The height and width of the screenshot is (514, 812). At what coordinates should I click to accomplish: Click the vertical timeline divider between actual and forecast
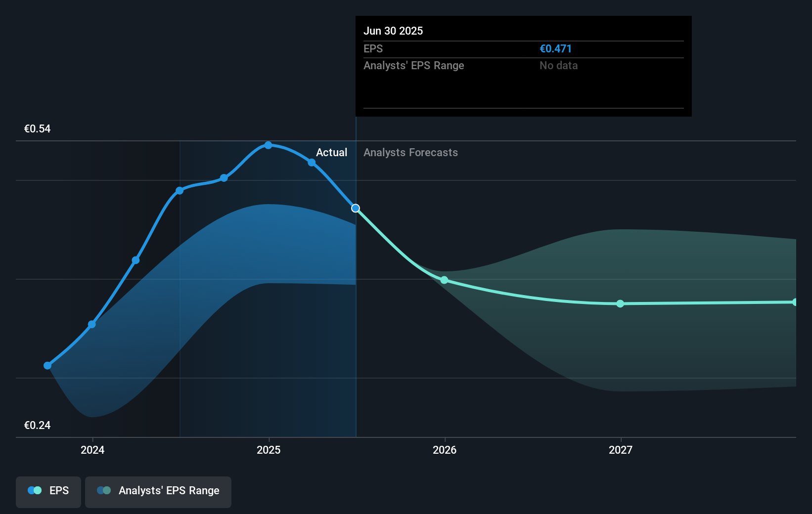pyautogui.click(x=356, y=297)
